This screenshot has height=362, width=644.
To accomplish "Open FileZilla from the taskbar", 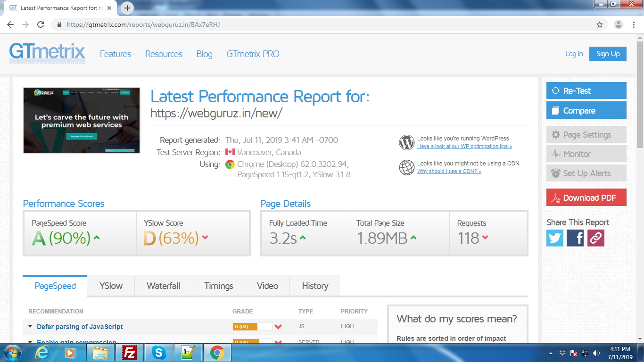I will (129, 353).
